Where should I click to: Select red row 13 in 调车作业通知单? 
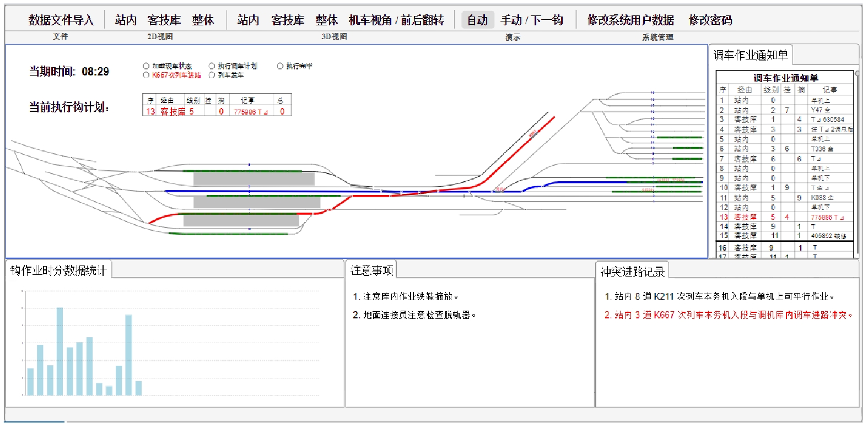tap(783, 217)
